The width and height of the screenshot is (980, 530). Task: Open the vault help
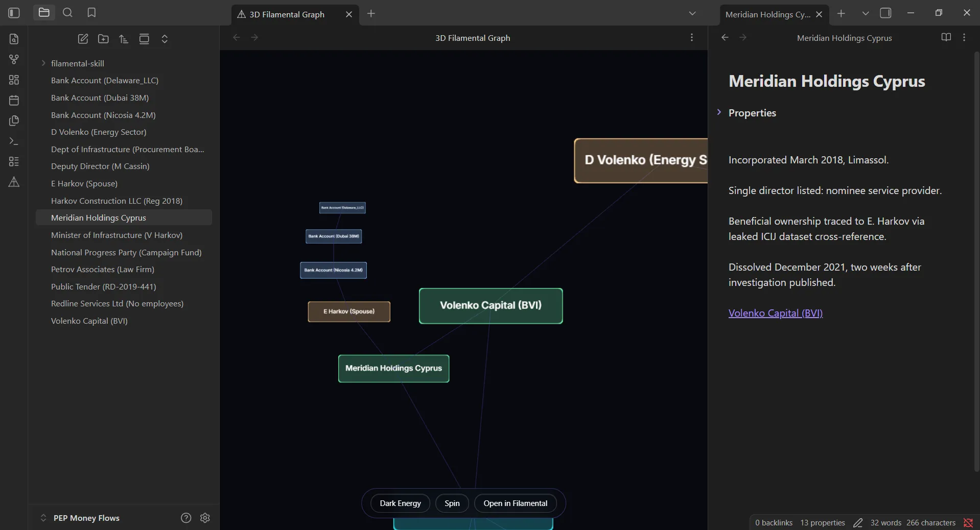[x=186, y=518]
